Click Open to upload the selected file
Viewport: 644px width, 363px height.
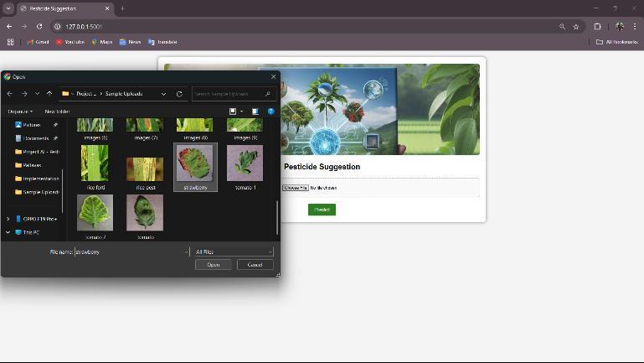coord(214,265)
